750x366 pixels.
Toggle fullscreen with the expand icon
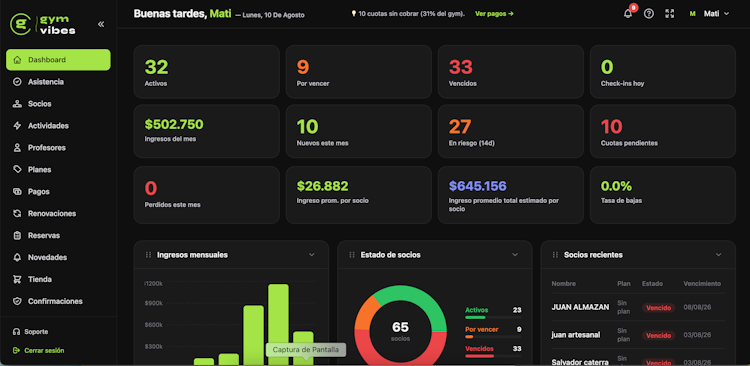(x=670, y=13)
